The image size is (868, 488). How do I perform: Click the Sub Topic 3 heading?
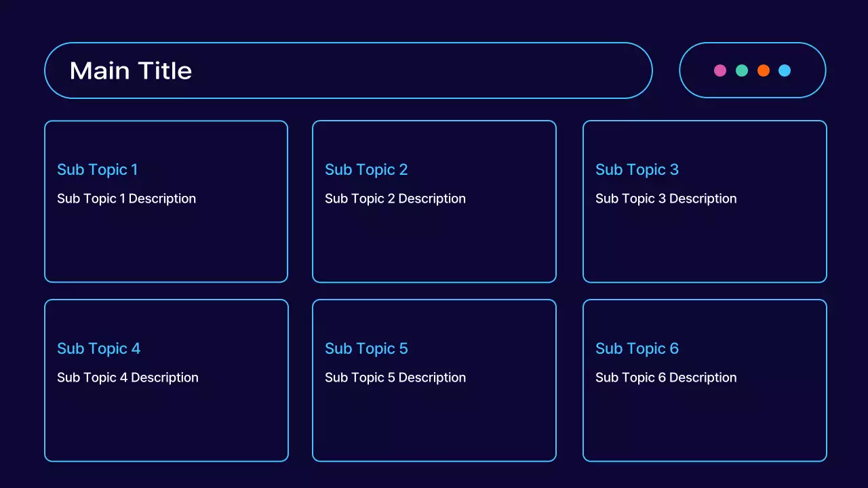[x=637, y=169]
